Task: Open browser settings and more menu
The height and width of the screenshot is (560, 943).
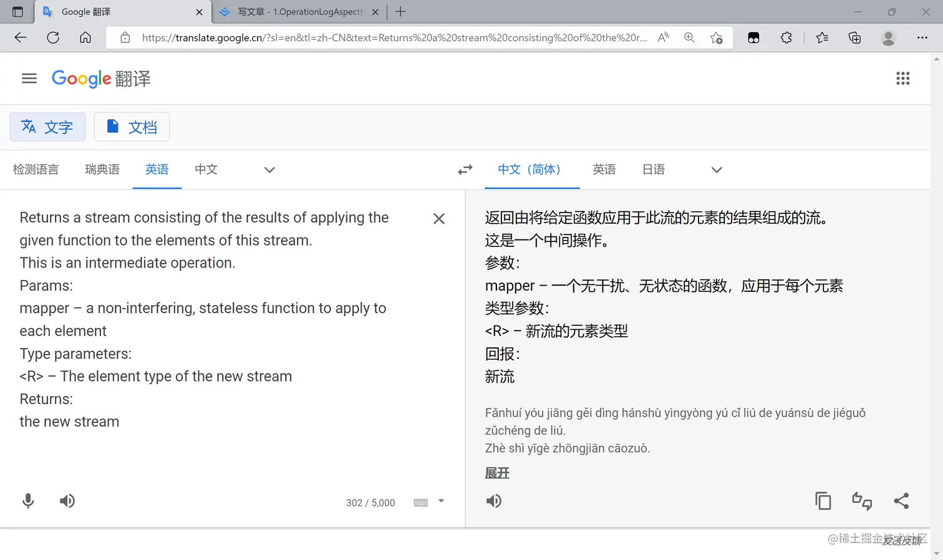Action: (922, 37)
